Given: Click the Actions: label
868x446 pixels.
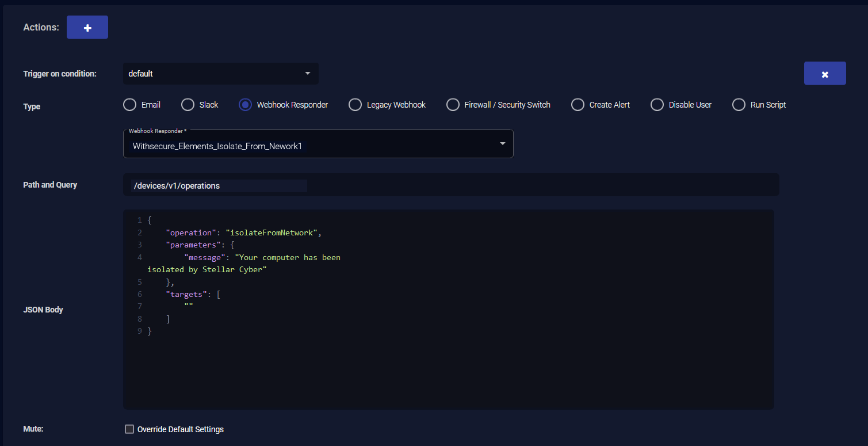Looking at the screenshot, I should [41, 27].
